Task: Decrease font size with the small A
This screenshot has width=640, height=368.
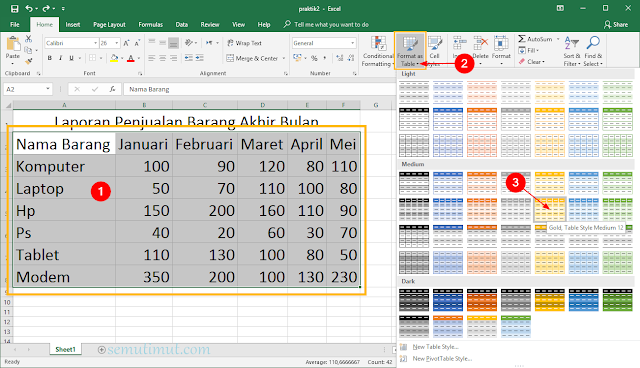Action: pos(137,43)
